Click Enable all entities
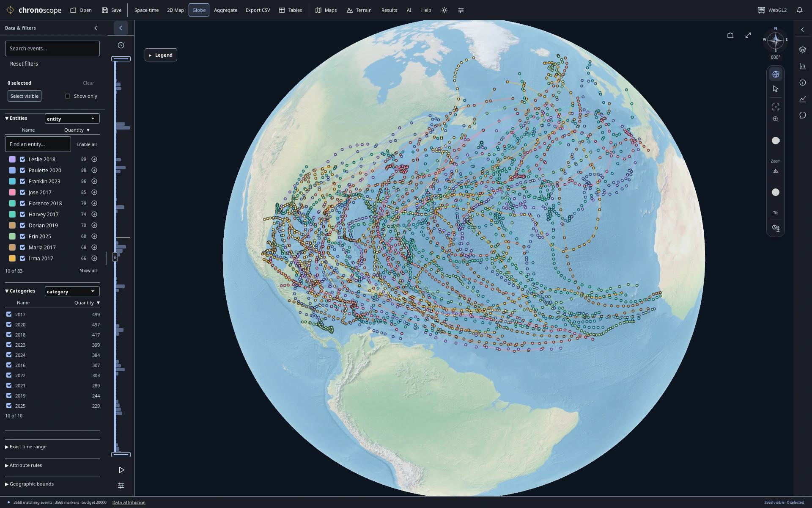 pos(86,144)
